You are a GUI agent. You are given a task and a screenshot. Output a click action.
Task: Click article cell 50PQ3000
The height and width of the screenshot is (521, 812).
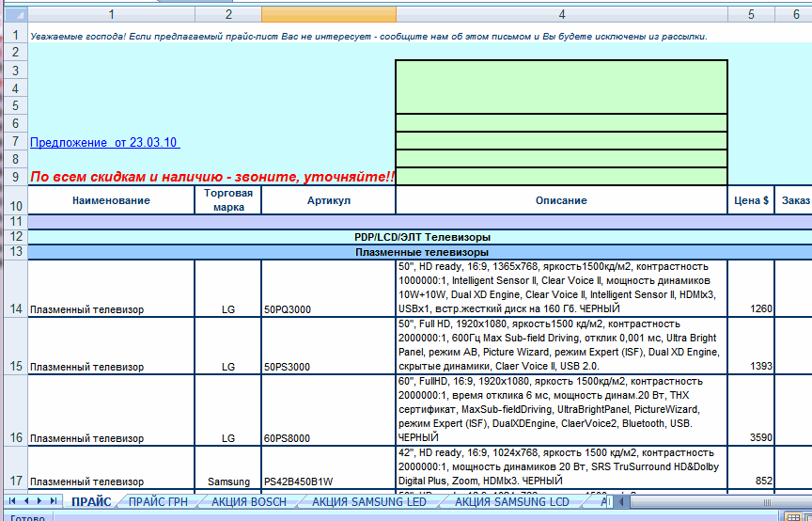pos(329,289)
